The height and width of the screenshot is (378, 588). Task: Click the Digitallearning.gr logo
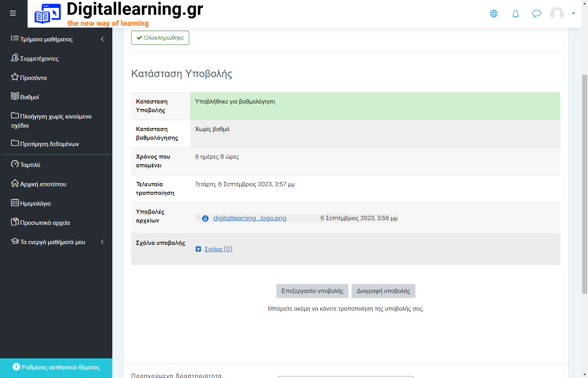pyautogui.click(x=119, y=14)
